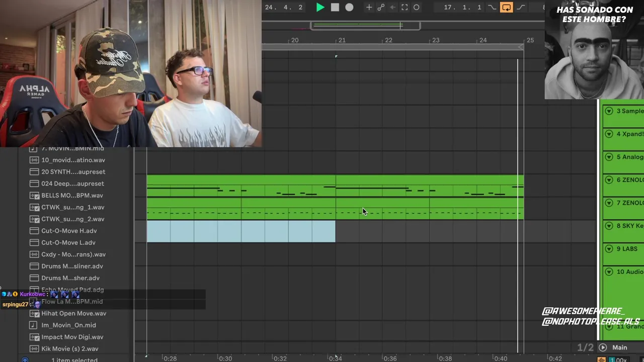
Task: Select Cxdy - Mo...rans).wav sample
Action: [73, 254]
